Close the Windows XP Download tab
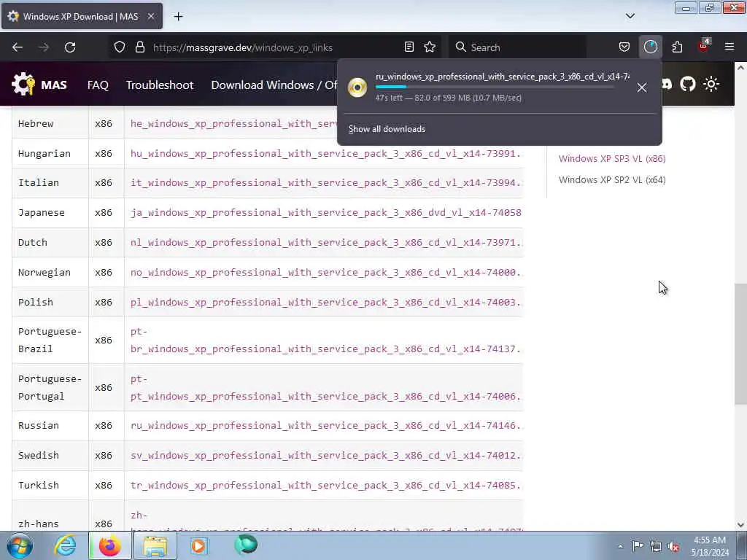Screen dimensions: 747x560 click(150, 16)
